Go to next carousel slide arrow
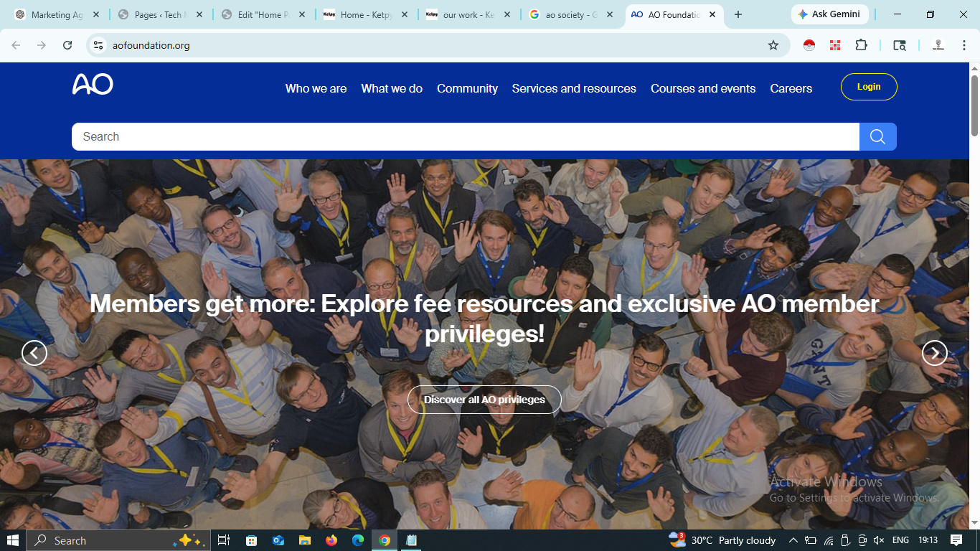Screen dimensions: 980x551 (934, 353)
